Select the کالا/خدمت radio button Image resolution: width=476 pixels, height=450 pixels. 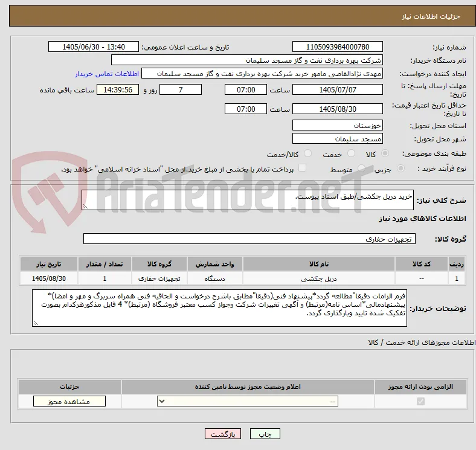click(308, 153)
